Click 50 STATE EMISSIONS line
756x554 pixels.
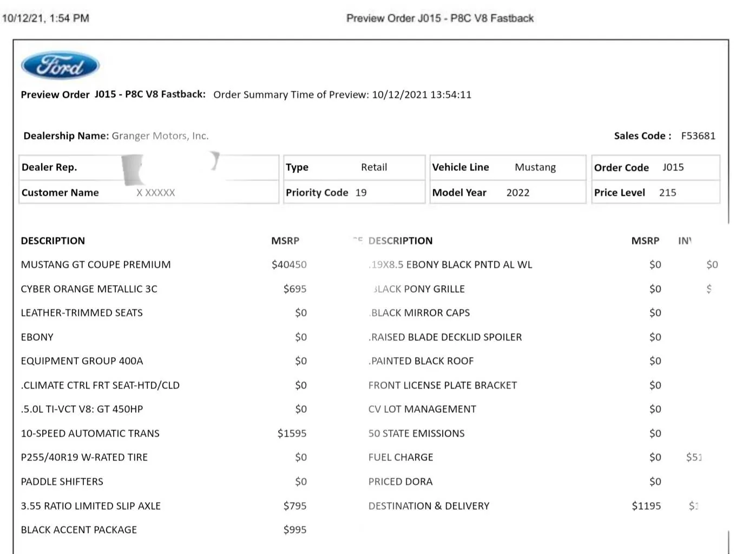tap(416, 433)
